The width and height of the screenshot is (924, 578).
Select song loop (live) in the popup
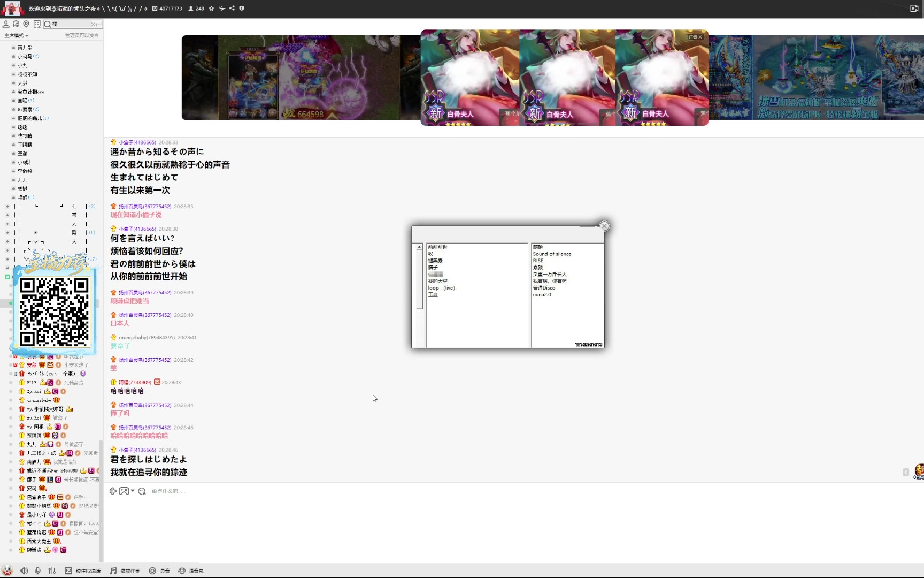click(441, 288)
